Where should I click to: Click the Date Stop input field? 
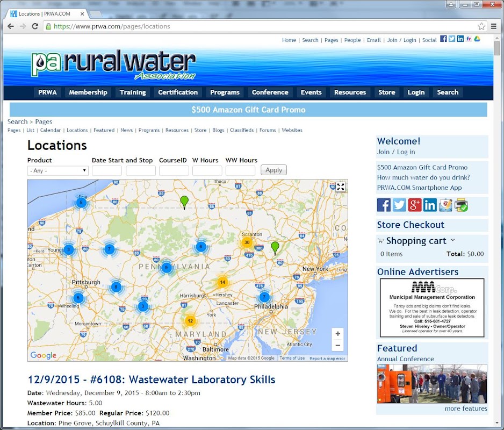coord(141,170)
